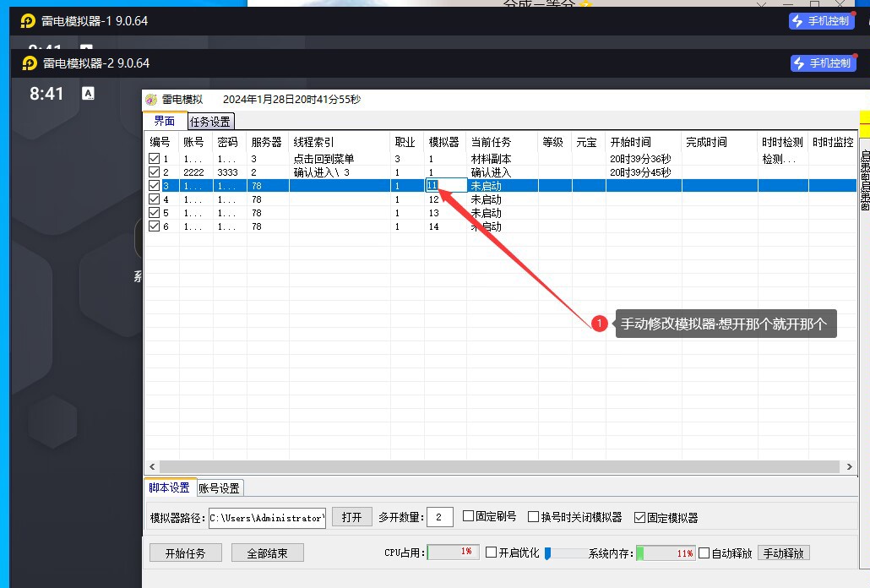
Task: Enable the 固定刷号 checkbox
Action: tap(469, 517)
